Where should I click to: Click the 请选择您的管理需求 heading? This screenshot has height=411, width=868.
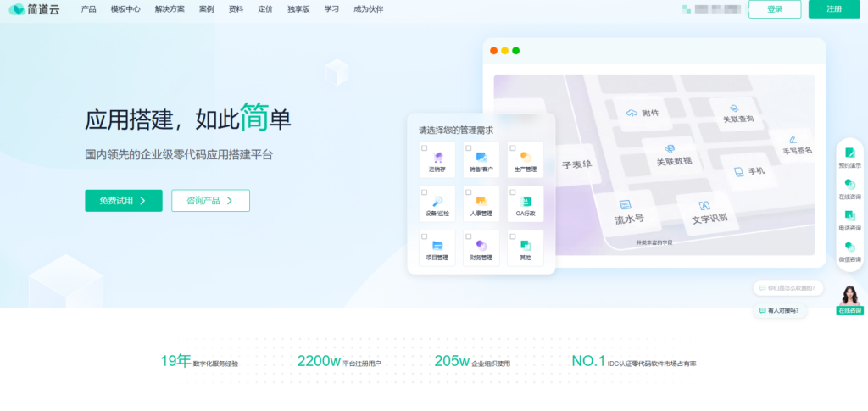coord(455,131)
